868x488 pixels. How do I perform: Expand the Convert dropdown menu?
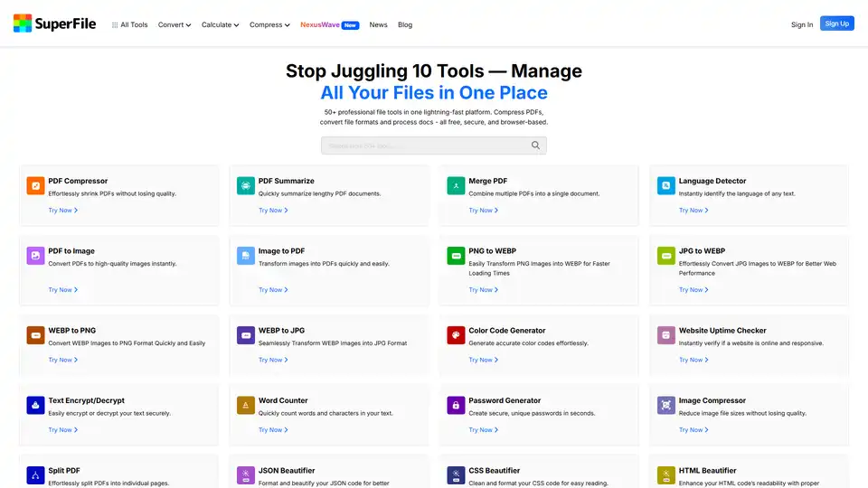point(175,25)
